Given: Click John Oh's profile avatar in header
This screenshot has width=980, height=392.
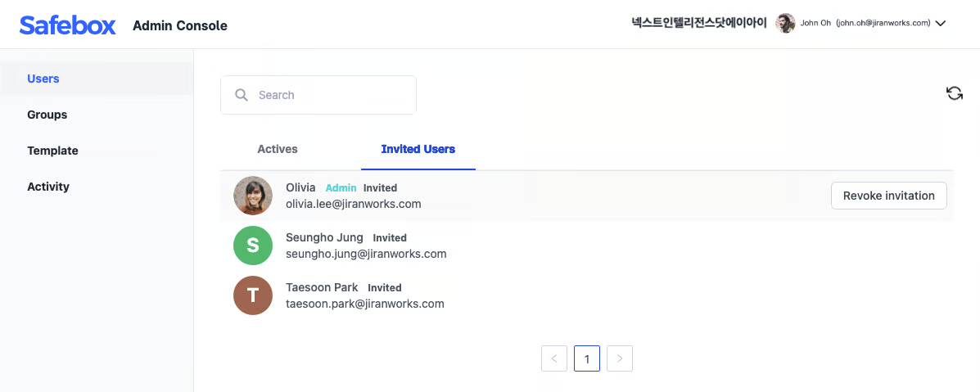Looking at the screenshot, I should pyautogui.click(x=785, y=23).
